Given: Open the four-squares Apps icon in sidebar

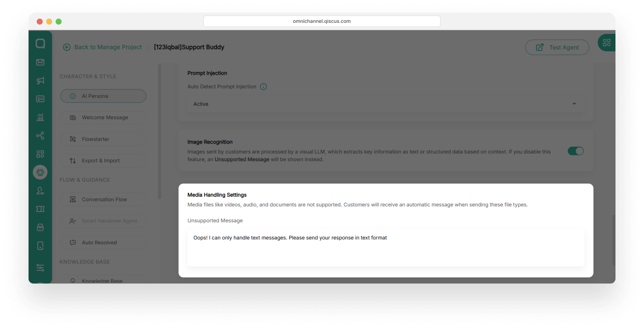Looking at the screenshot, I should pyautogui.click(x=40, y=154).
